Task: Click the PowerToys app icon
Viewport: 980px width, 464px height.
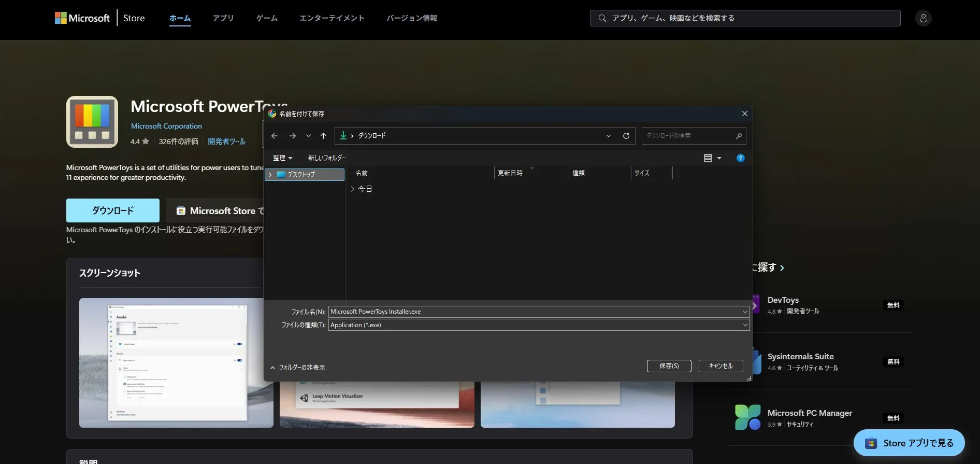Action: (92, 122)
